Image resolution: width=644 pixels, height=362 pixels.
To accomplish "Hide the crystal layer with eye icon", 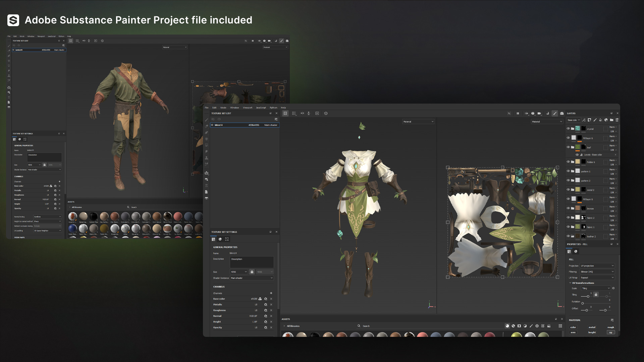I will [568, 129].
